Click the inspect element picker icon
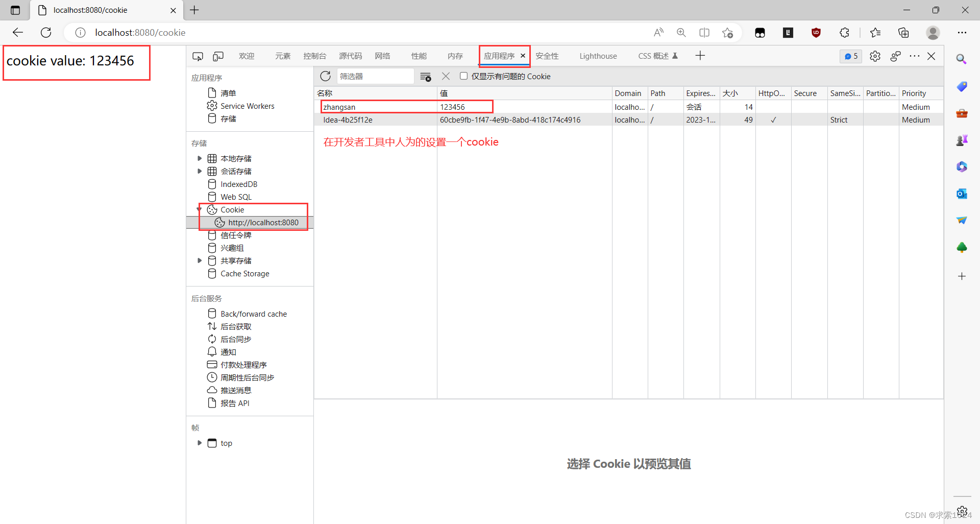The height and width of the screenshot is (524, 980). (x=198, y=56)
